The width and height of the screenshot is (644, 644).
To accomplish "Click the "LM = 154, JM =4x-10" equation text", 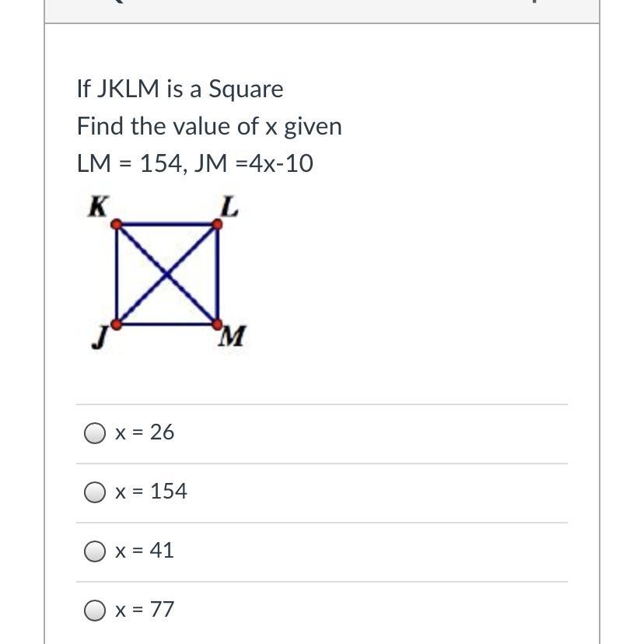I will click(195, 163).
